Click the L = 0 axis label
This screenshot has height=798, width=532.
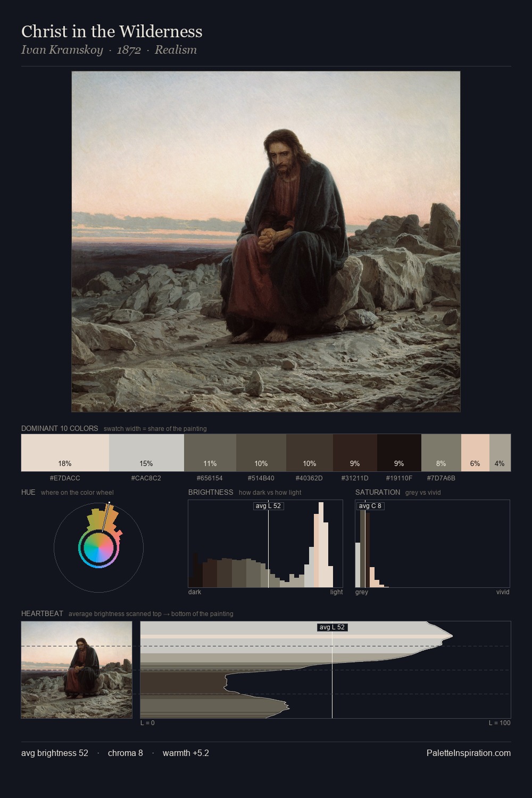(x=147, y=723)
